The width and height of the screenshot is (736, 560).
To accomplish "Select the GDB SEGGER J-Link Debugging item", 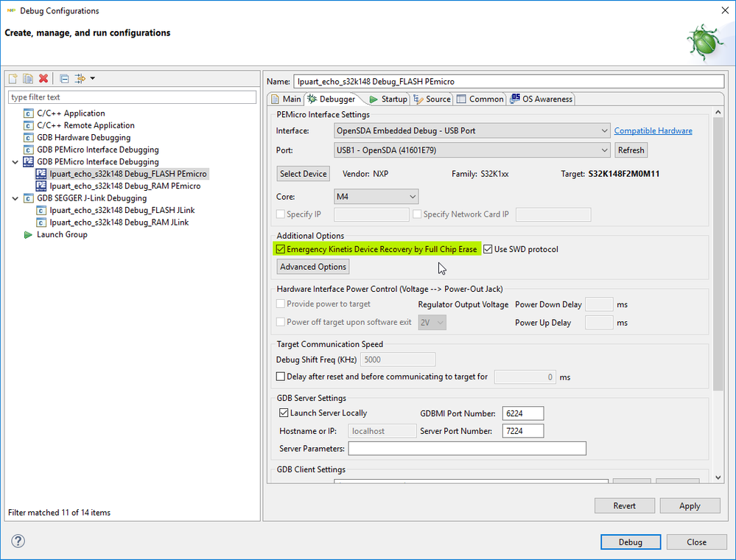I will tap(91, 198).
